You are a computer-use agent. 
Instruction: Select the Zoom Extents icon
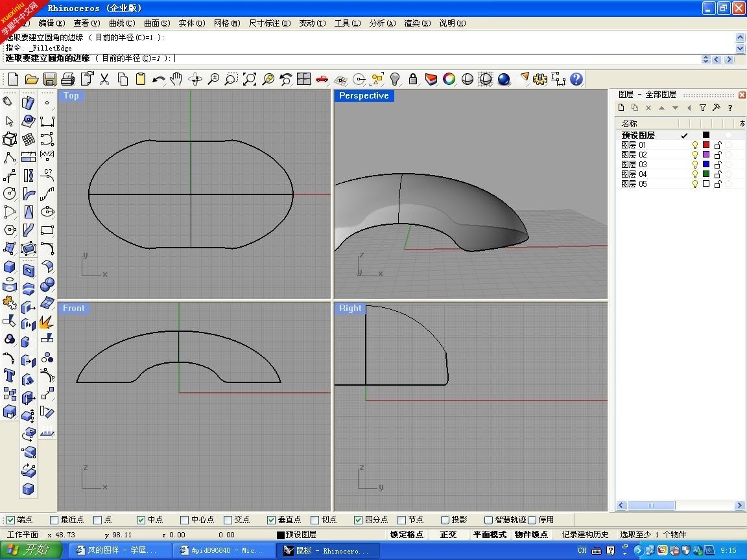[x=250, y=79]
